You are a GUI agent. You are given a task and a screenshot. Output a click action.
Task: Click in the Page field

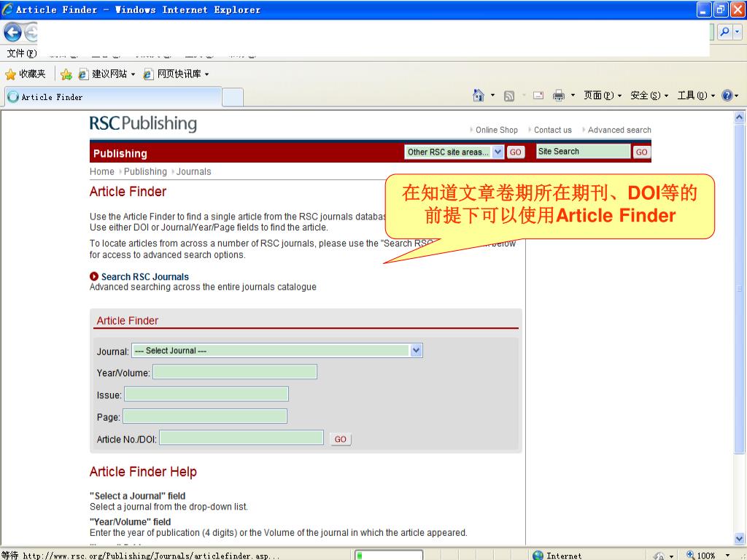[205, 416]
